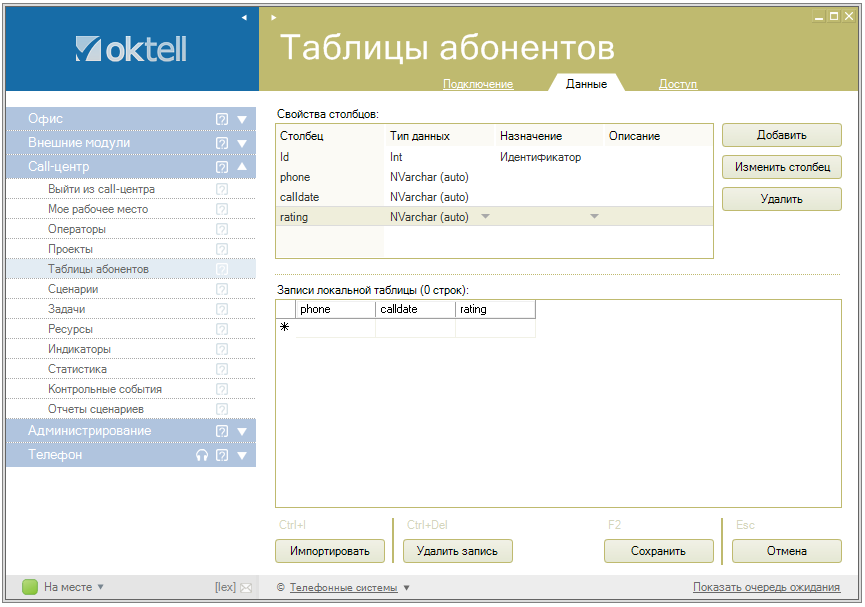865x607 pixels.
Task: Open help icon beside Операторы
Action: (x=222, y=229)
